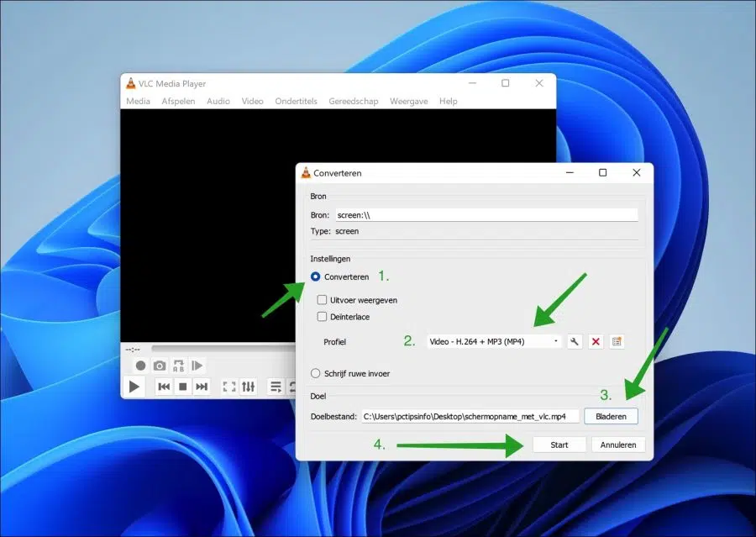Skip to next media in playlist
The height and width of the screenshot is (537, 756).
(x=202, y=387)
